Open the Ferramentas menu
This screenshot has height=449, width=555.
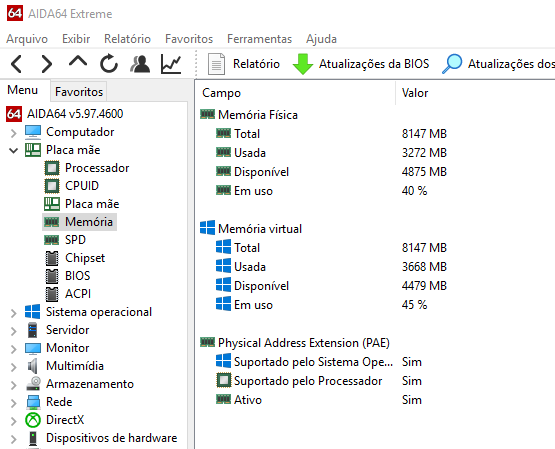[x=259, y=39]
